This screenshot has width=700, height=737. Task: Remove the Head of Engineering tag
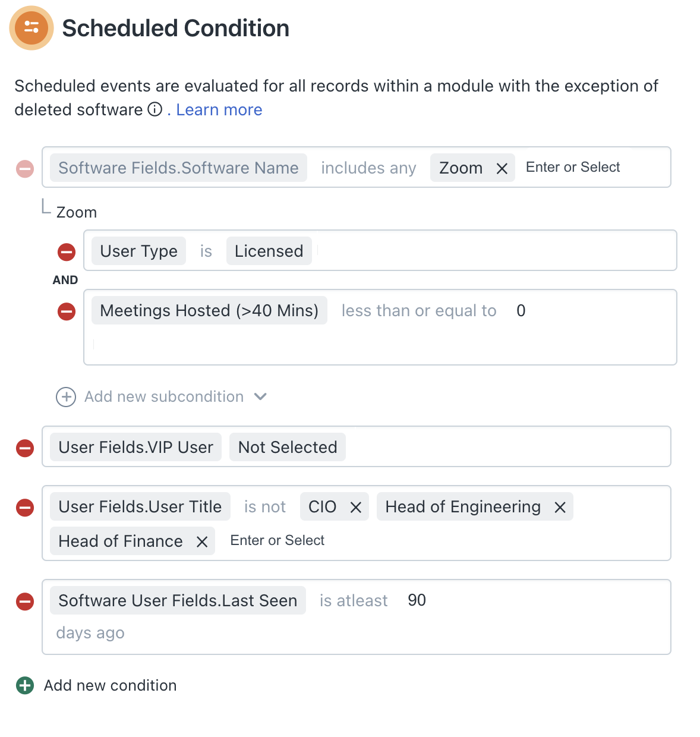pos(560,508)
